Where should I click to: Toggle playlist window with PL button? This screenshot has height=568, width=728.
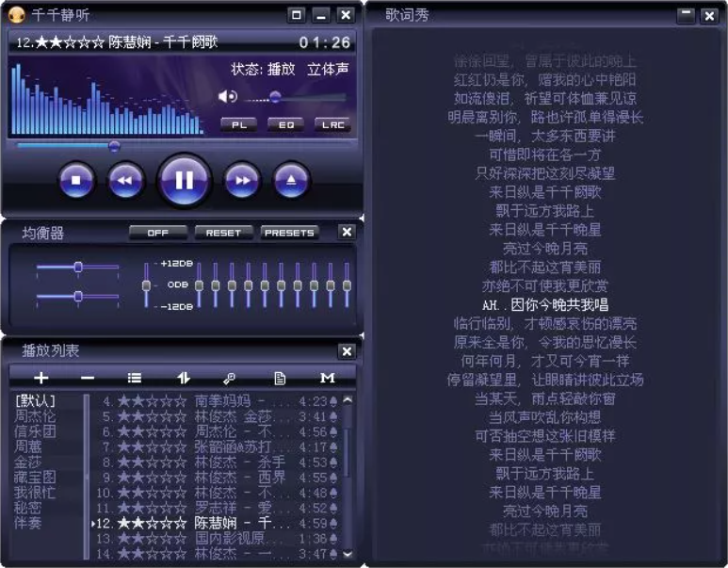[x=239, y=125]
